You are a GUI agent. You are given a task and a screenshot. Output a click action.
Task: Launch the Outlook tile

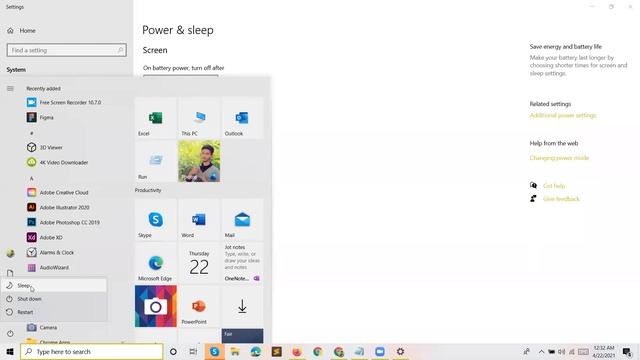tap(242, 118)
